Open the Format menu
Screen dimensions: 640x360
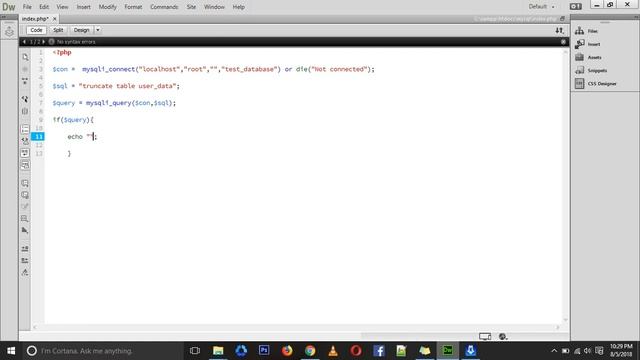(x=133, y=7)
